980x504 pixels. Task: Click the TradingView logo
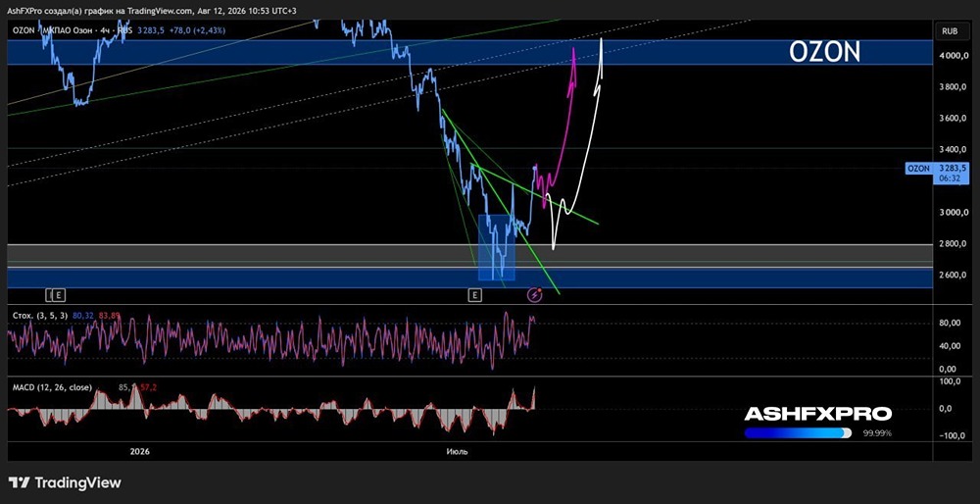(x=65, y=482)
